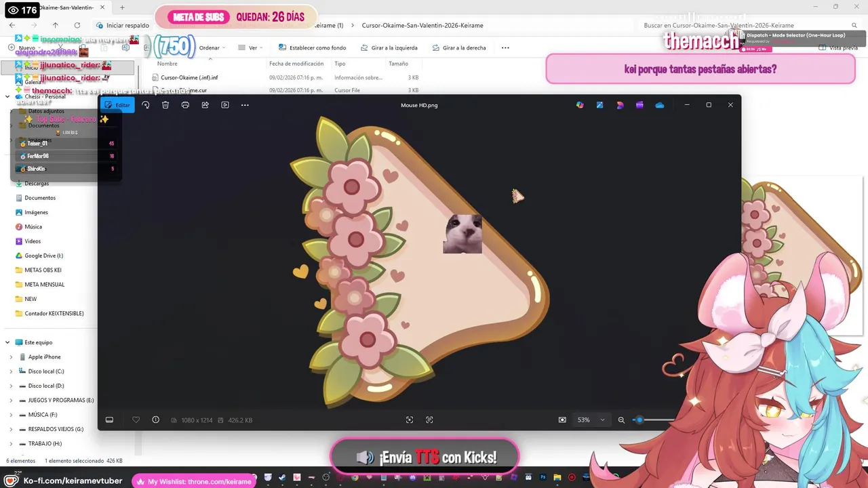Print the image using the printer icon
This screenshot has width=868, height=488.
tap(185, 105)
